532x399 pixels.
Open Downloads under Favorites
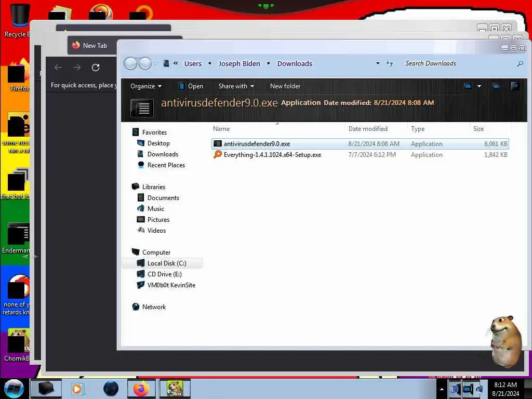(x=163, y=154)
